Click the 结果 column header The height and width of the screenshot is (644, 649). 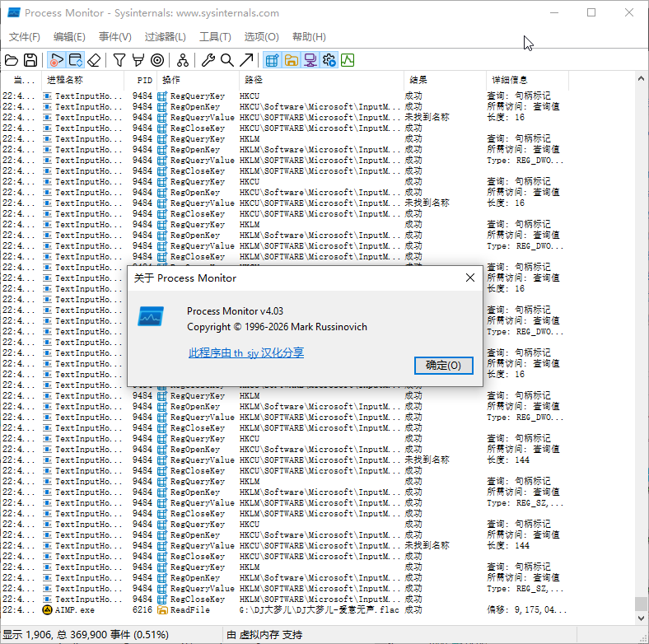[x=445, y=80]
